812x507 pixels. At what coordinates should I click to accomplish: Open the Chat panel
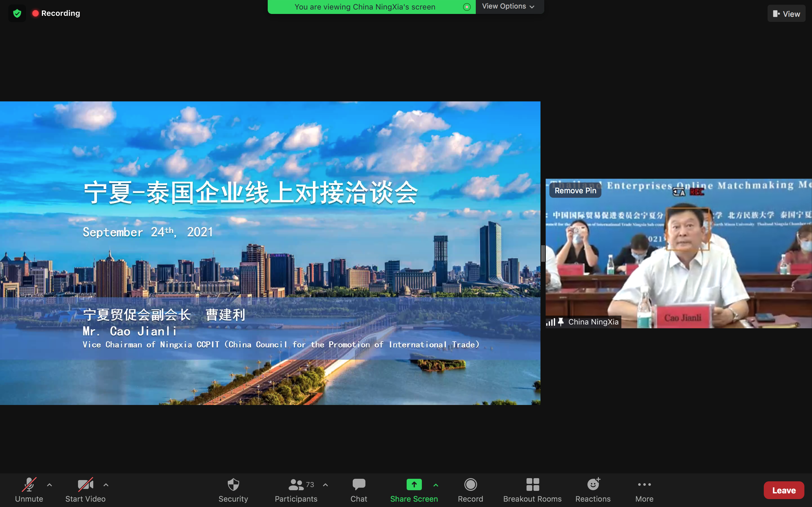359,490
